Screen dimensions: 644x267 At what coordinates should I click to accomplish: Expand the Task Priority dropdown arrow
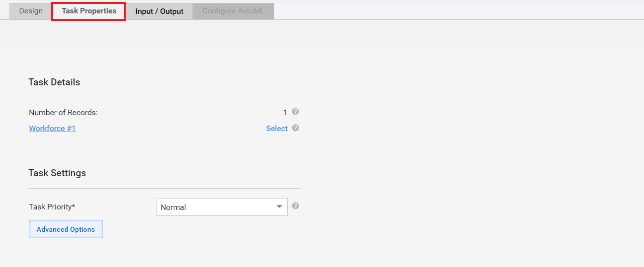[279, 207]
